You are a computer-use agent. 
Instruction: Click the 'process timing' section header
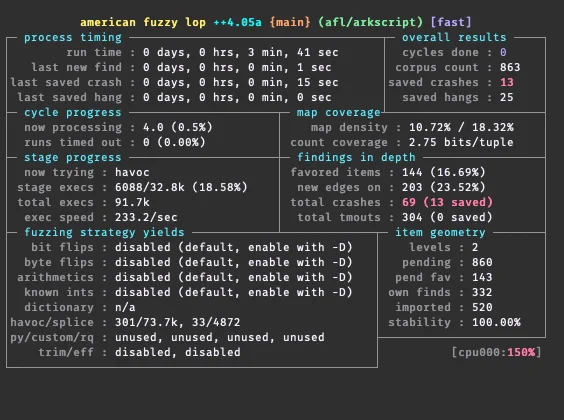(x=73, y=37)
